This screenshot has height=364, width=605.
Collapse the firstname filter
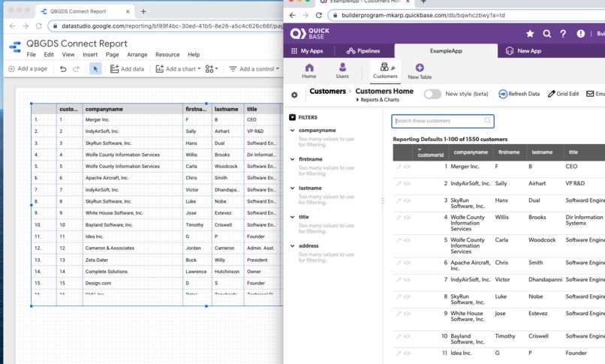(293, 159)
